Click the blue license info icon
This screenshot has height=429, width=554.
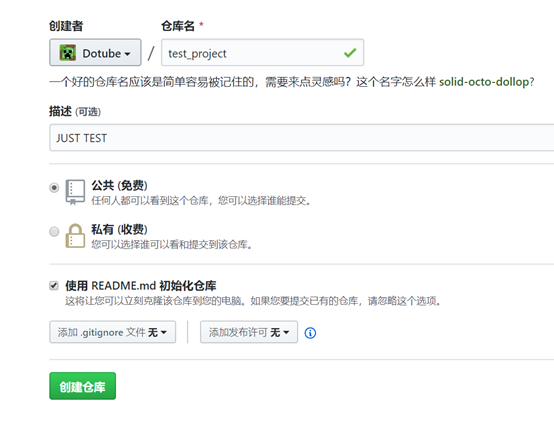[310, 333]
